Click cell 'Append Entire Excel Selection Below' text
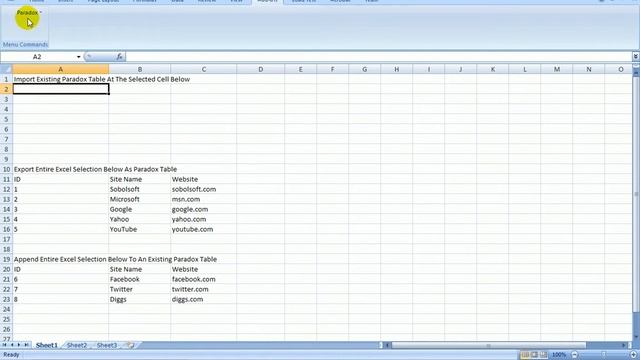This screenshot has width=640, height=360. tap(61, 259)
